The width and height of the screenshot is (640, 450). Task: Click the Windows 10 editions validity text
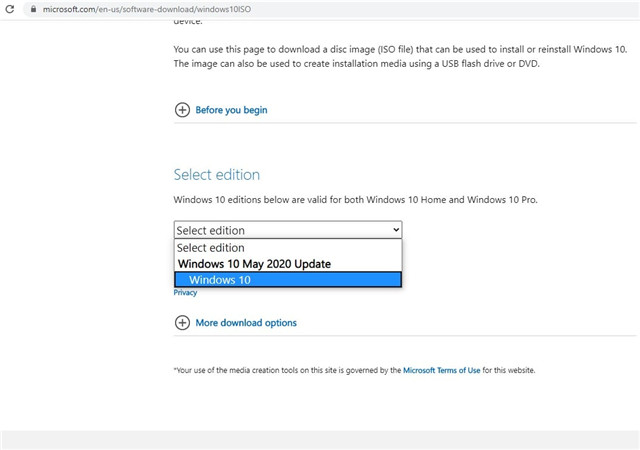tap(356, 200)
